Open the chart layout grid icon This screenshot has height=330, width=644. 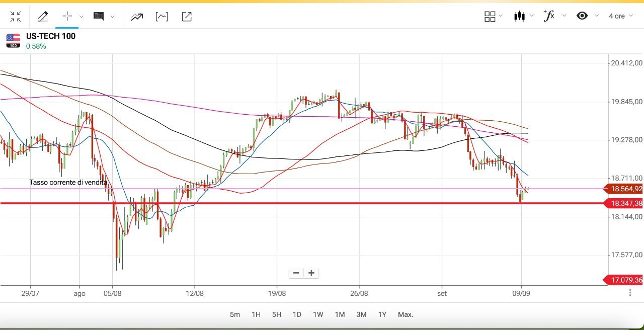(x=490, y=17)
